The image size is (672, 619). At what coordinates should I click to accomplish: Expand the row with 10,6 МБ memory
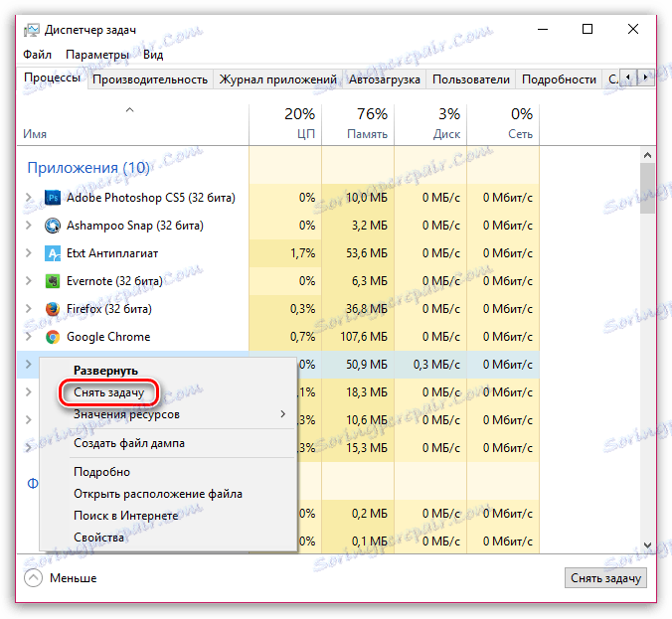point(28,420)
